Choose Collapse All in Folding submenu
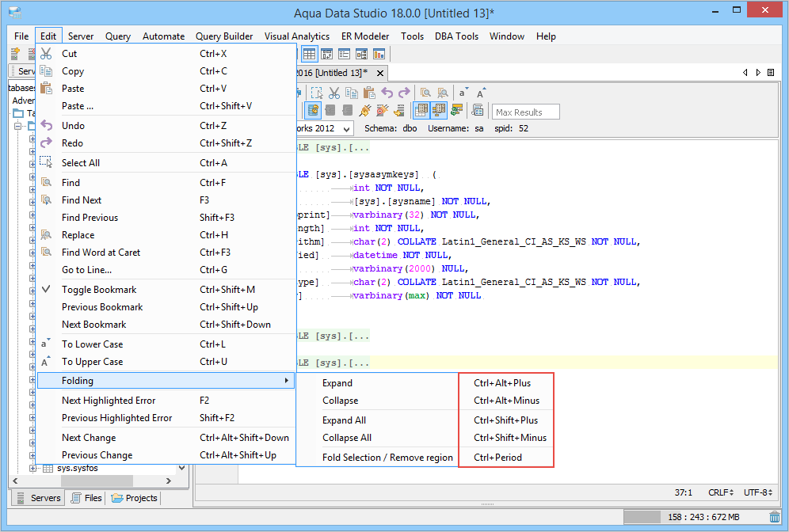 coord(347,438)
